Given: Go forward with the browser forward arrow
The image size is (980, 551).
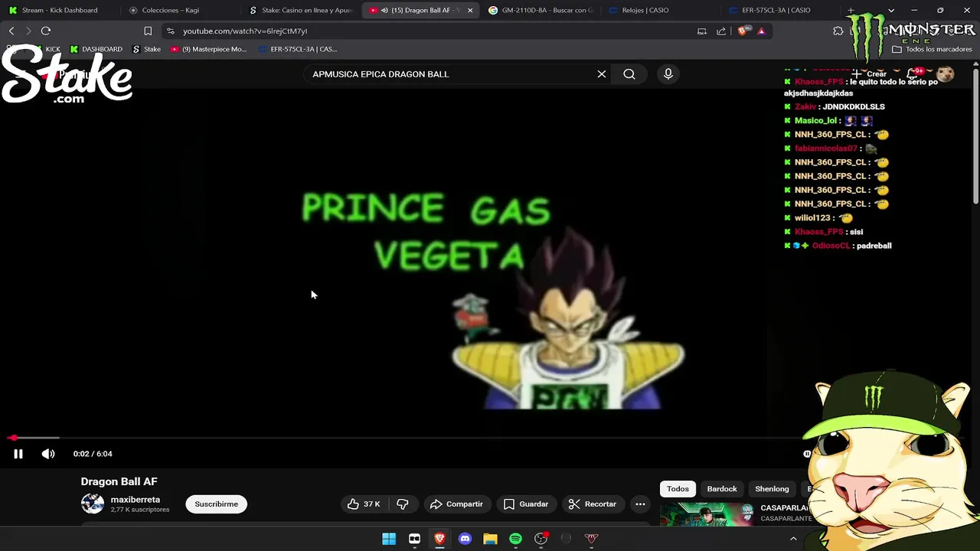Looking at the screenshot, I should click(x=28, y=31).
